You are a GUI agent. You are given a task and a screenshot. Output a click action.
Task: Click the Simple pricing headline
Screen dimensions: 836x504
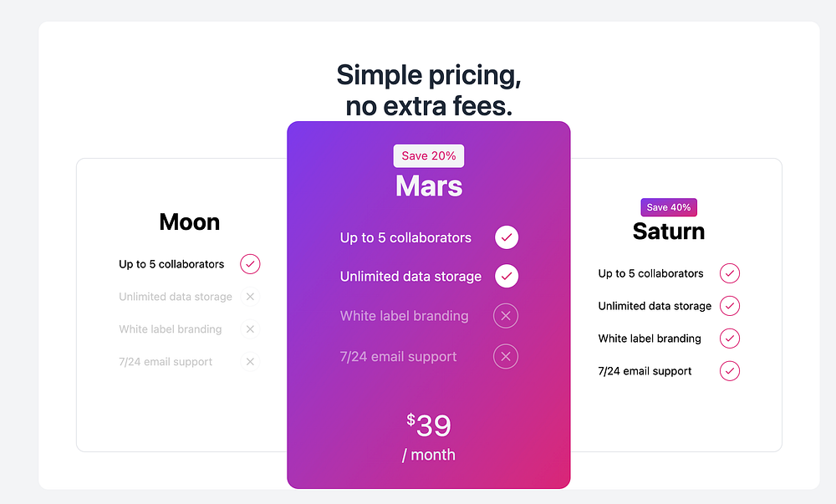click(x=429, y=90)
